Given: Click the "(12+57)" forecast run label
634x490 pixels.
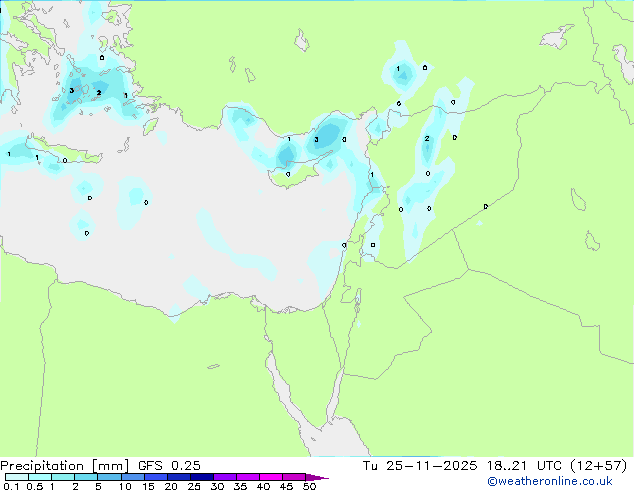Looking at the screenshot, I should [x=598, y=466].
